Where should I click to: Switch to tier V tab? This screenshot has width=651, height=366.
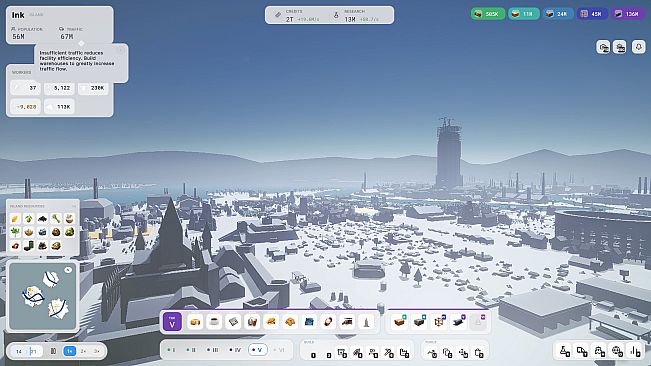(257, 350)
